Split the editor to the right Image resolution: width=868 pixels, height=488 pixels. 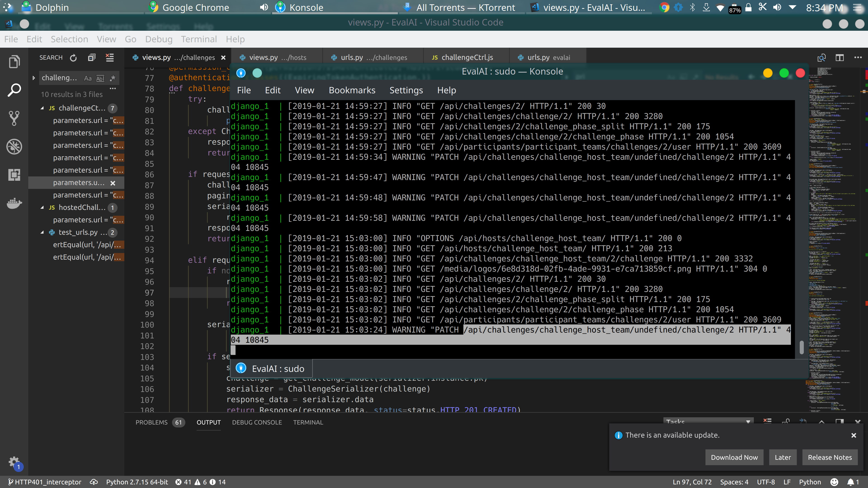tap(840, 58)
